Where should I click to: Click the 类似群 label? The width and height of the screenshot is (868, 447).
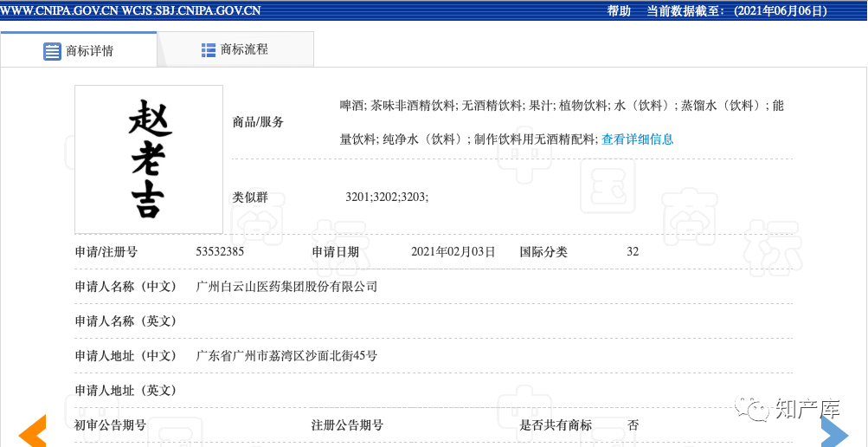tap(249, 197)
